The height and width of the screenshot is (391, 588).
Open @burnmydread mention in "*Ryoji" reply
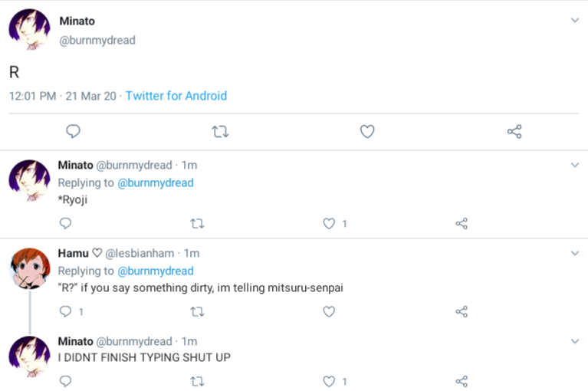tap(155, 182)
